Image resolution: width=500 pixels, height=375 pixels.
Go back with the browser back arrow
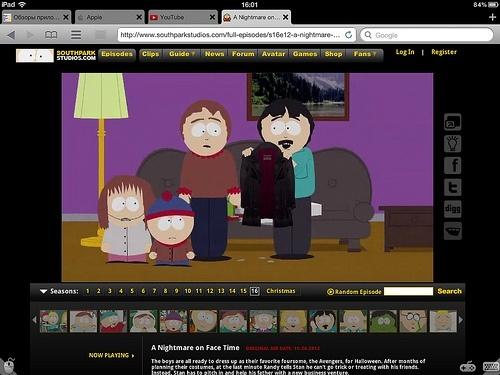(11, 35)
